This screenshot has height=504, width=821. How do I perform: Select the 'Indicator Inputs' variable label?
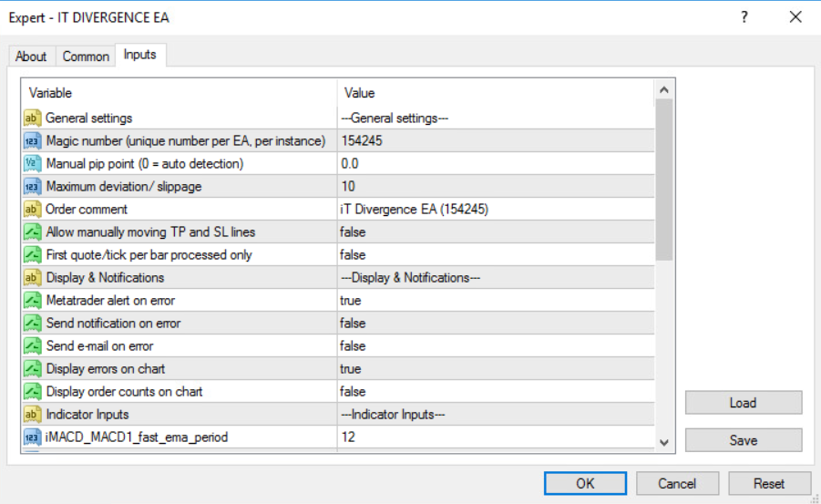pos(87,415)
